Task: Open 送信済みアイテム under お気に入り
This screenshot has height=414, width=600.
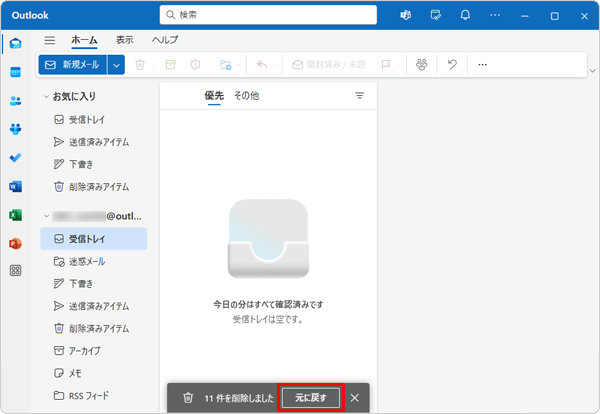Action: pos(94,142)
